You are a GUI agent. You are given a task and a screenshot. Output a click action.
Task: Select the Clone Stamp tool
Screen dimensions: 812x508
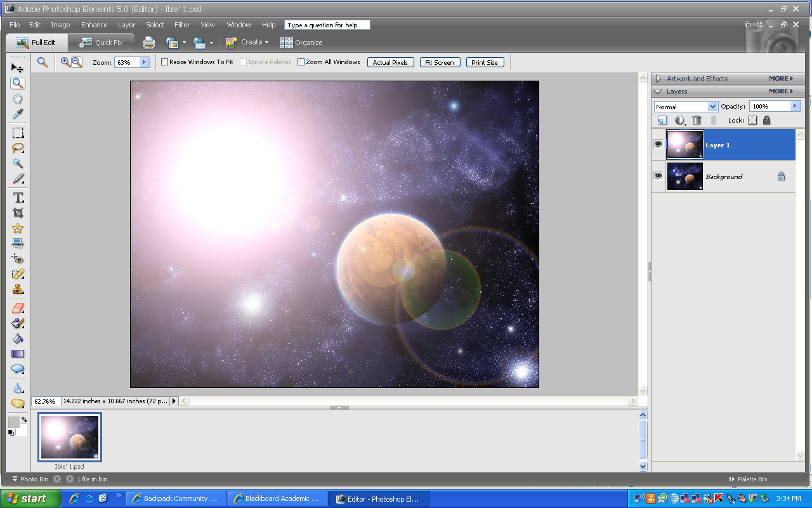pos(18,289)
